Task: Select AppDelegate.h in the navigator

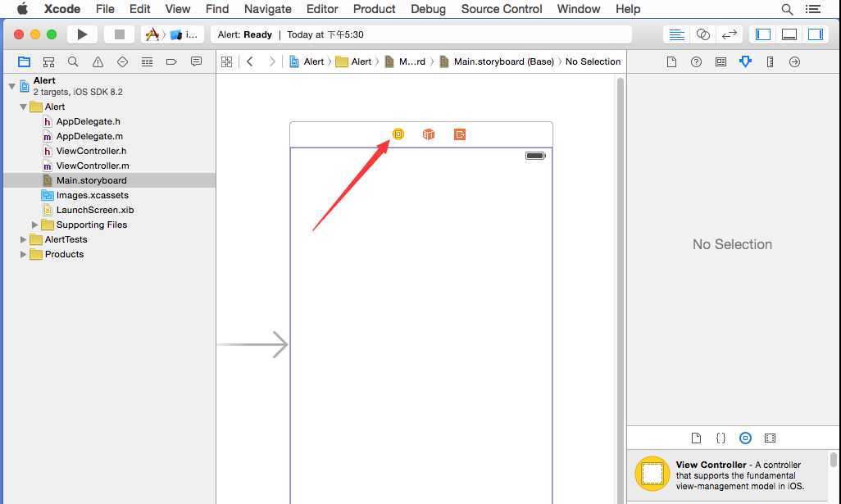Action: (88, 121)
